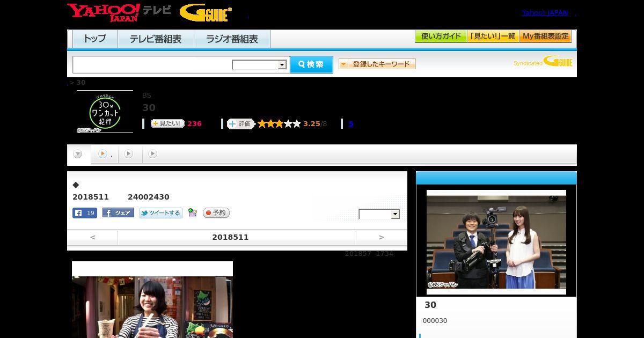The height and width of the screenshot is (338, 644).
Task: Switch to the トップ tab
Action: (95, 39)
